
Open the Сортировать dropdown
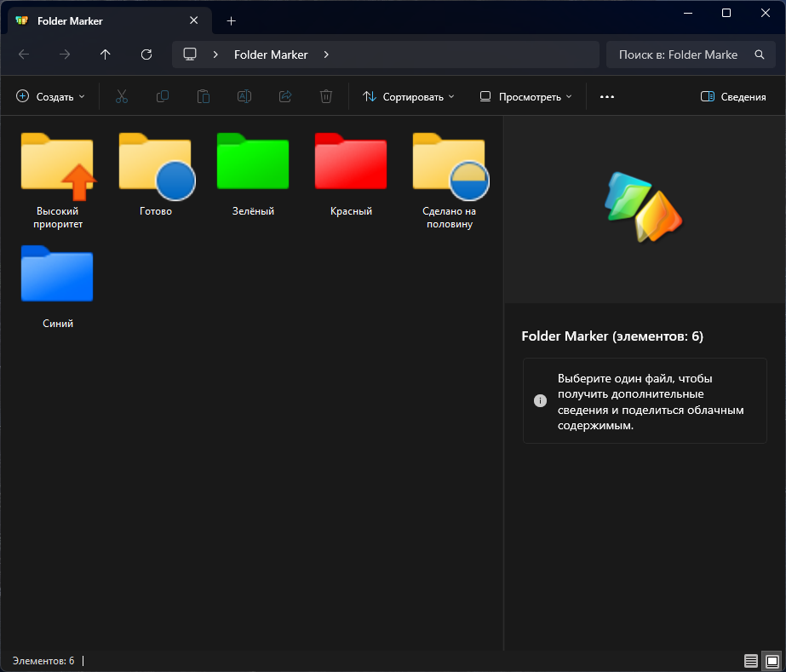[x=408, y=97]
